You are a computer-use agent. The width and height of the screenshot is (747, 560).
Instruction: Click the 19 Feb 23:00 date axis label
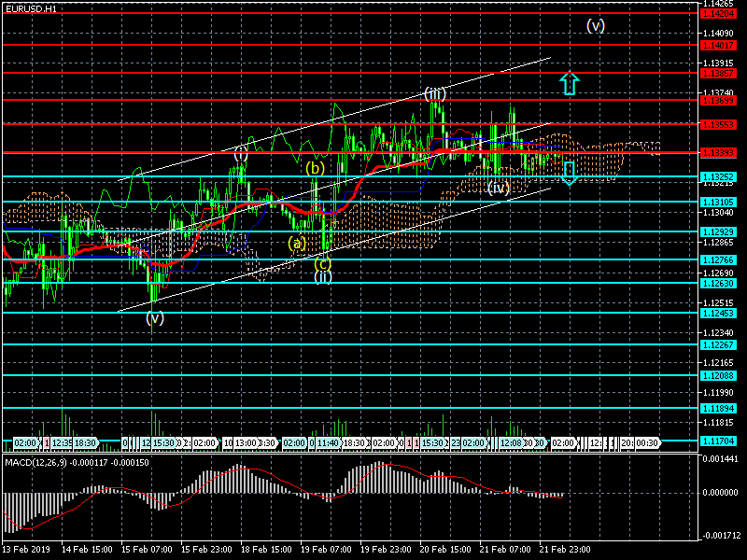pos(386,549)
